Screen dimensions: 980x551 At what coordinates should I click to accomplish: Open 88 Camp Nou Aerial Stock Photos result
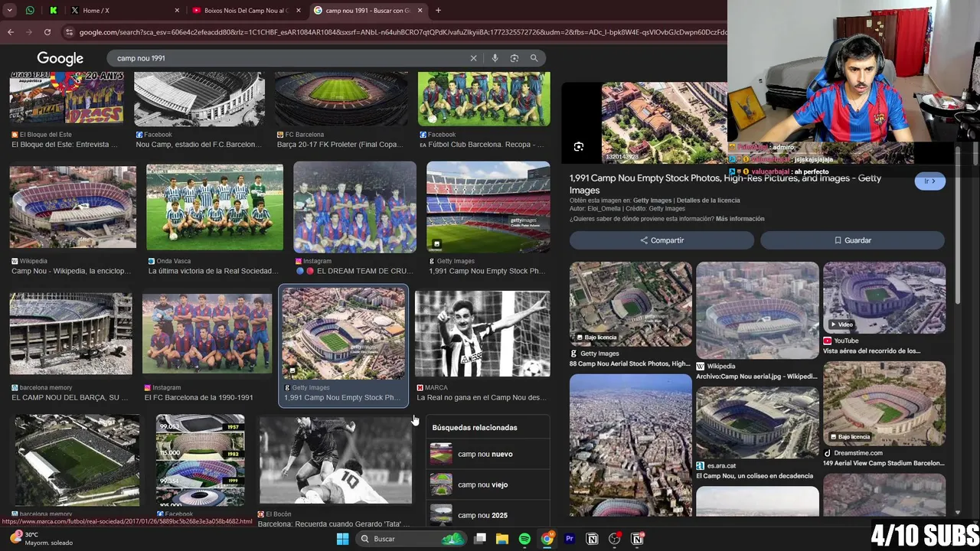click(631, 304)
